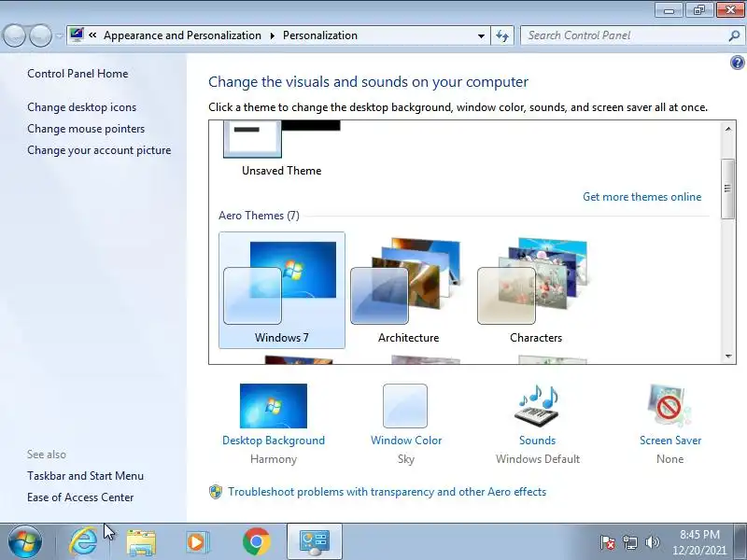Select the Characters theme
Image resolution: width=747 pixels, height=560 pixels.
point(535,290)
